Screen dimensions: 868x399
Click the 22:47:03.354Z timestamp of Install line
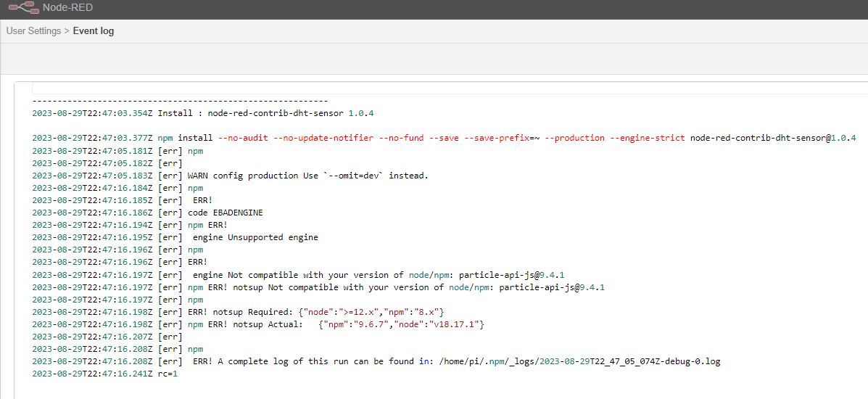(92, 113)
